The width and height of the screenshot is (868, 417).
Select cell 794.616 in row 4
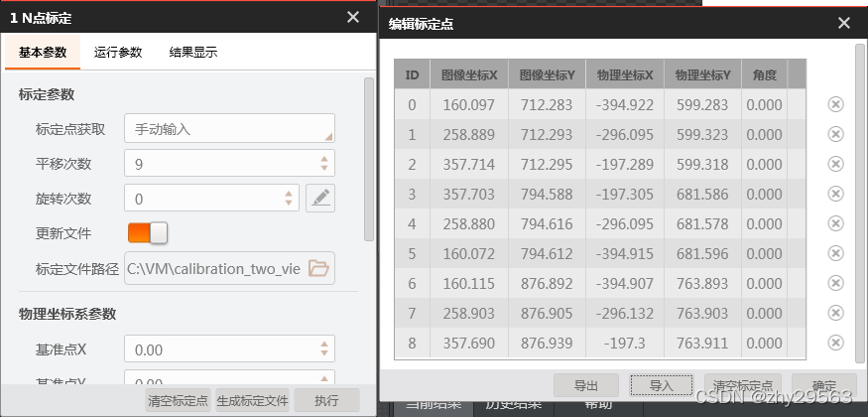547,223
